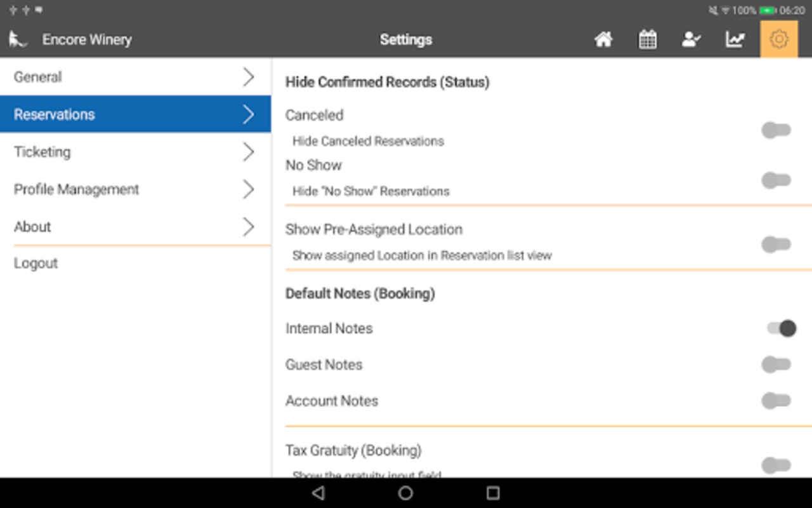Tap the battery status icon
This screenshot has height=508, width=812.
(768, 11)
